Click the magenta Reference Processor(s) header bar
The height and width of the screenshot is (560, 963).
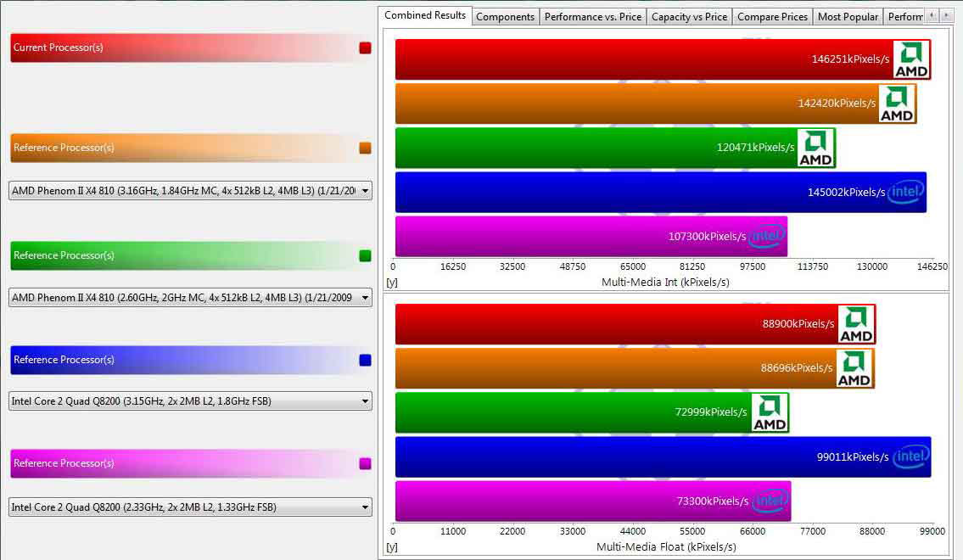pyautogui.click(x=191, y=463)
